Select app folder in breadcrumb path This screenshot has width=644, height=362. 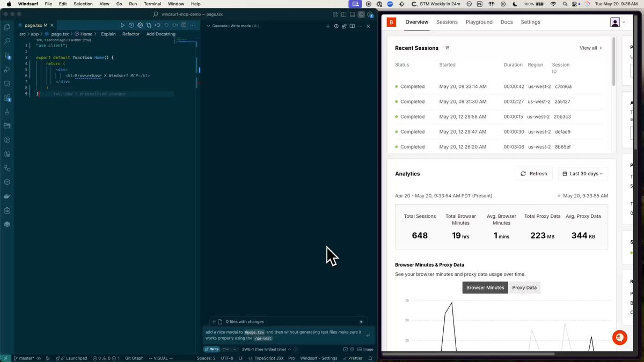coord(35,34)
